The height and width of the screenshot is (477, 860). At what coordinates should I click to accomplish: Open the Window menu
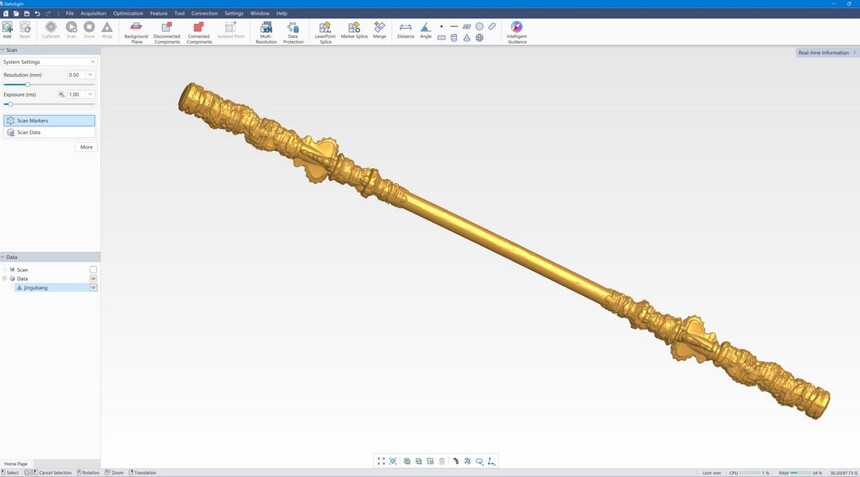(x=259, y=13)
